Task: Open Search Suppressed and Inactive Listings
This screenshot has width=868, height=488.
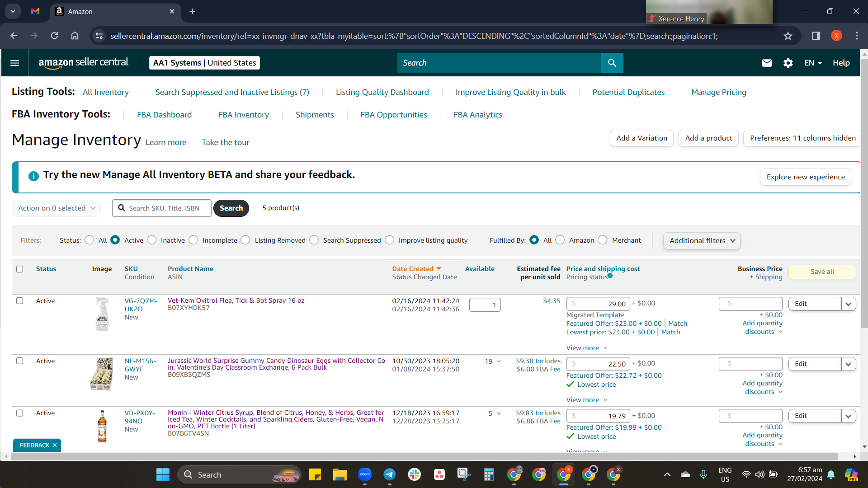Action: click(x=232, y=92)
